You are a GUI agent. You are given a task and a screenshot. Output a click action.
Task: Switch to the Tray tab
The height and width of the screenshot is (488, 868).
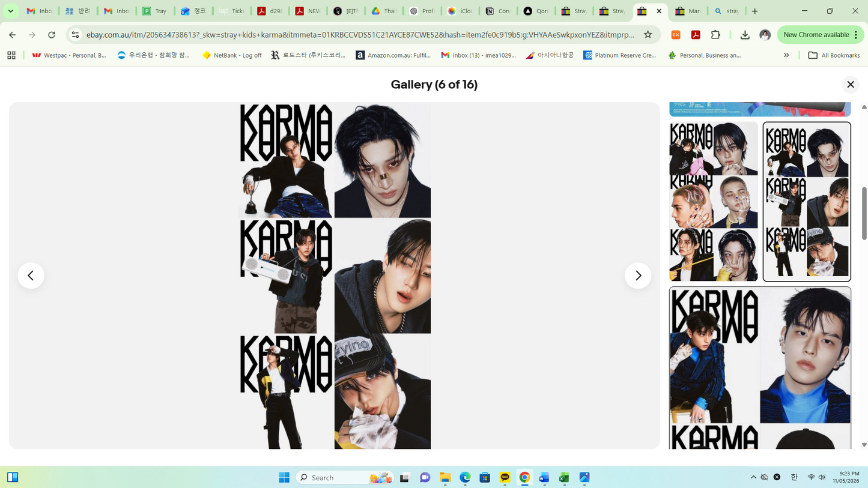155,11
